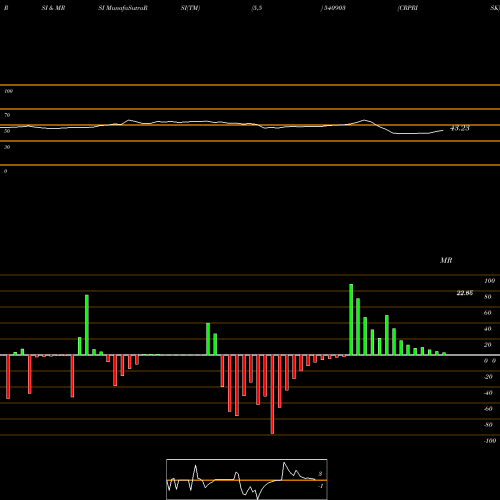The width and height of the screenshot is (500, 500).
Task: Click the MR axis label 60
Action: pos(488,313)
